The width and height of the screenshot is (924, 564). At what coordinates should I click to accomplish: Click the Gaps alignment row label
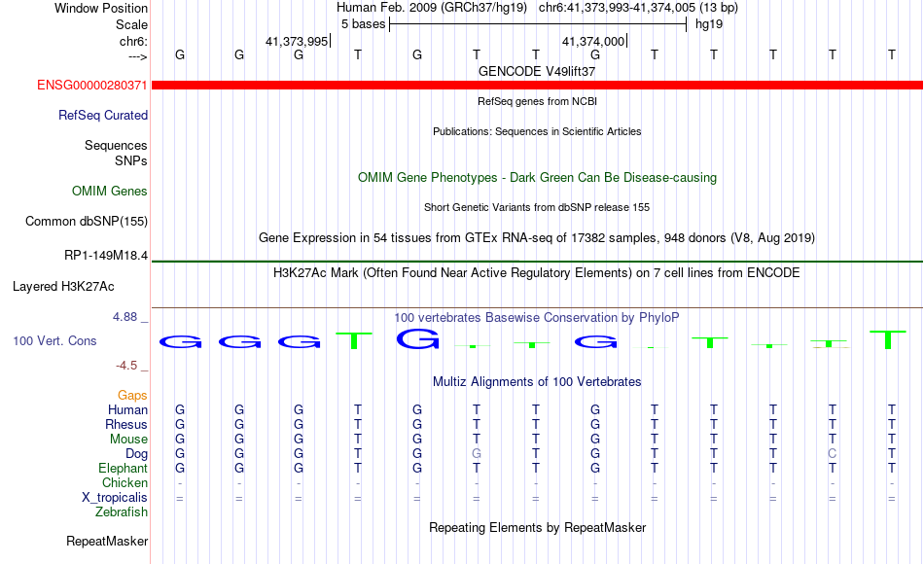coord(132,395)
